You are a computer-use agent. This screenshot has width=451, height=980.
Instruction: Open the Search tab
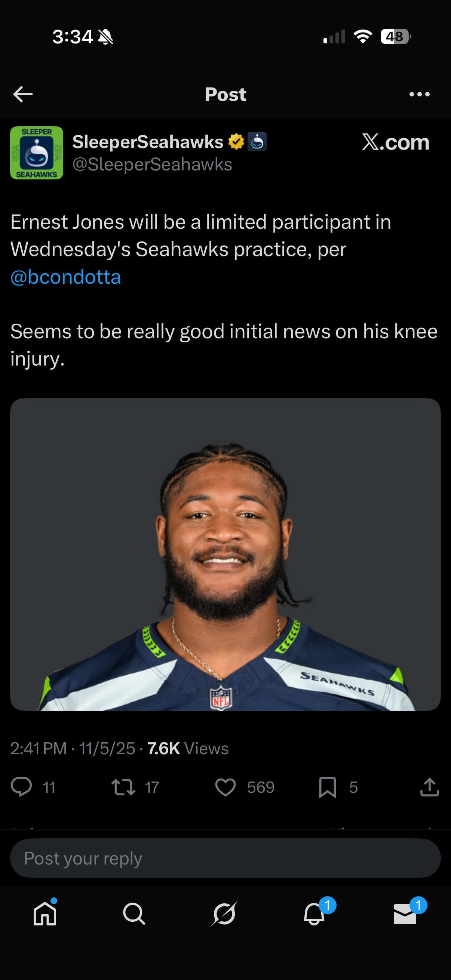click(x=134, y=913)
